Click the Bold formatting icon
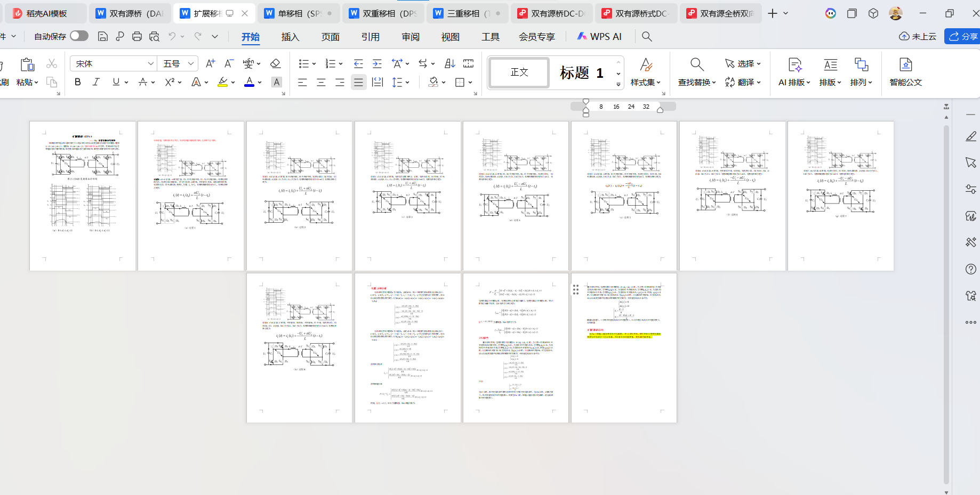This screenshot has width=980, height=495. 78,82
